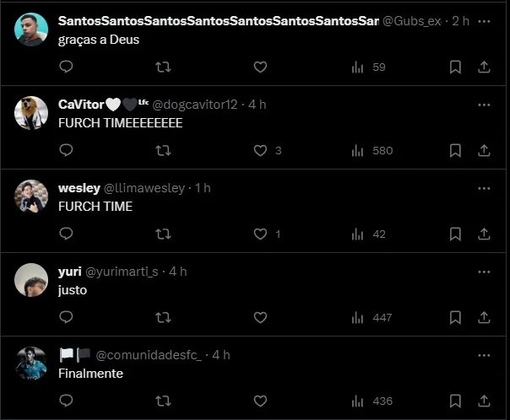Repost the "FURCH TIMEEEEEEEE" tweet
This screenshot has width=510, height=420.
pyautogui.click(x=164, y=150)
